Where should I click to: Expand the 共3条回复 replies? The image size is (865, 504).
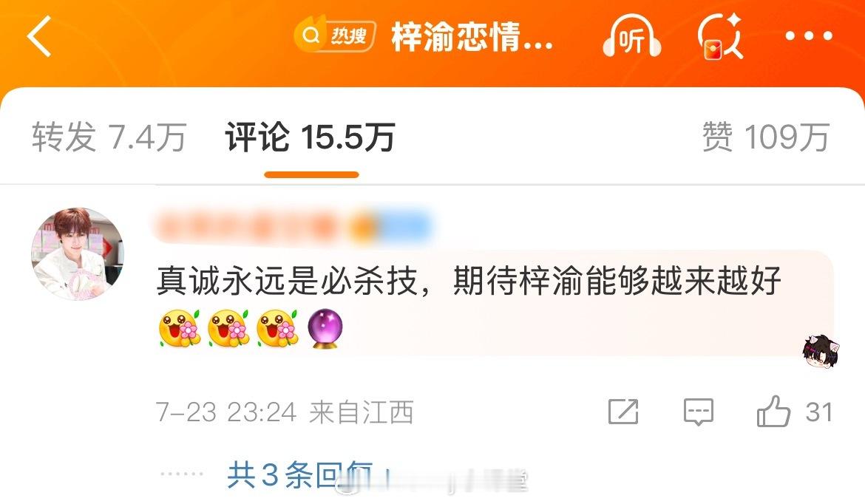tap(301, 474)
